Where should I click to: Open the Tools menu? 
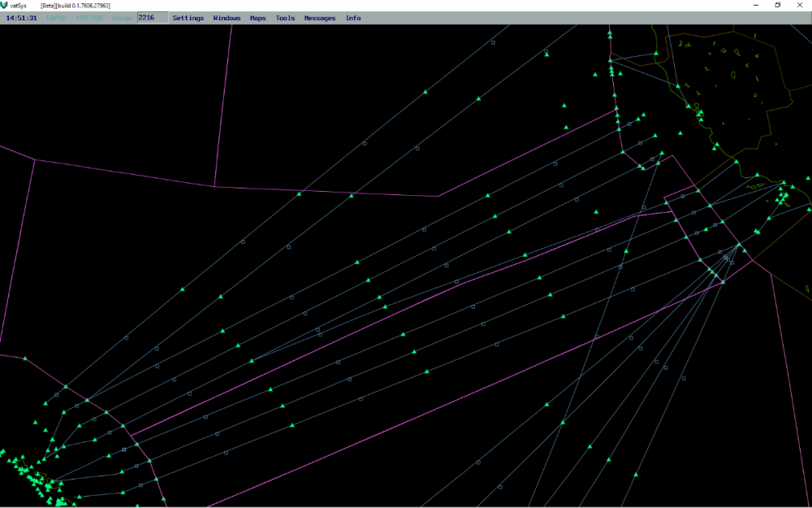pos(285,18)
